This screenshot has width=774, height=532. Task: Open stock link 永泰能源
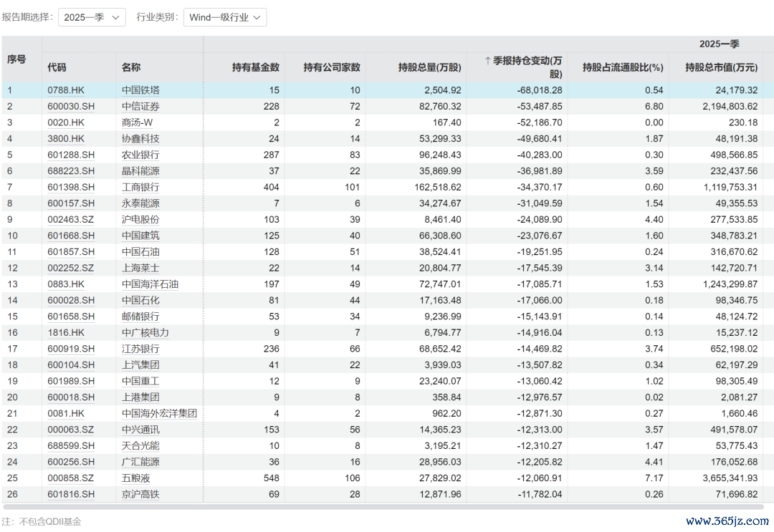[140, 203]
